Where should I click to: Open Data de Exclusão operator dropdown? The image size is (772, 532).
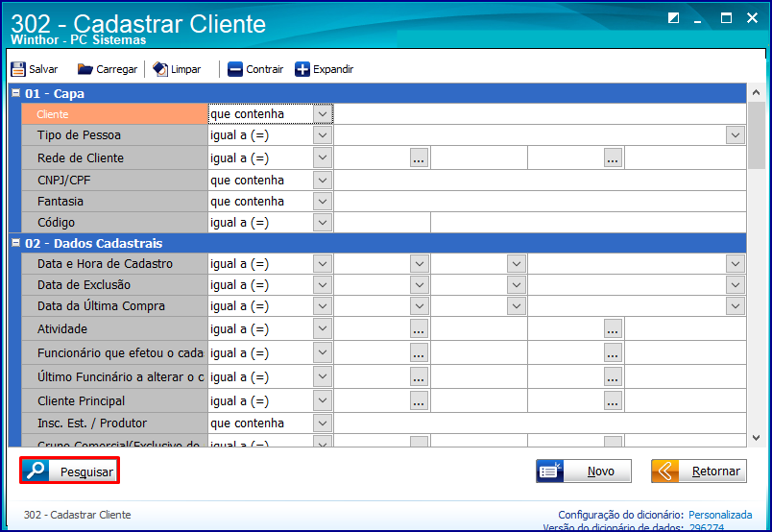point(323,285)
